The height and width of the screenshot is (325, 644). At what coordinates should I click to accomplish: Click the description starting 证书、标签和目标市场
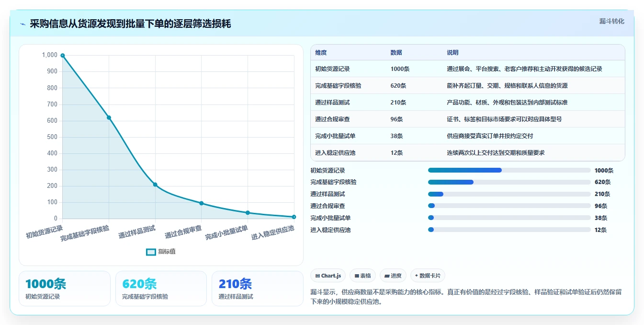coord(504,119)
